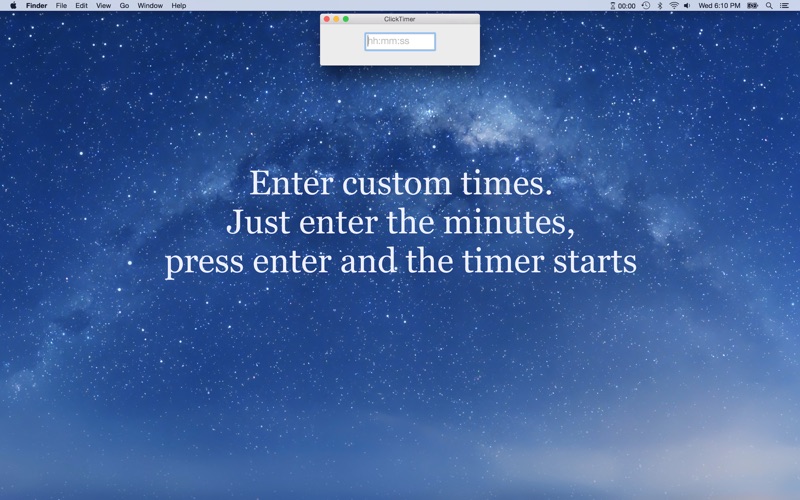The image size is (800, 500).
Task: Open the Bluetooth status menu
Action: tap(660, 6)
